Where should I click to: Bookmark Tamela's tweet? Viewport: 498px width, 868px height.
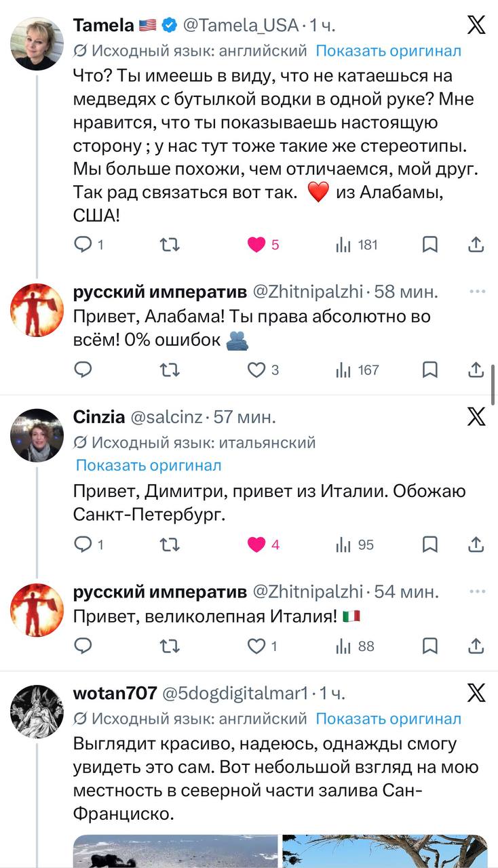pos(429,245)
